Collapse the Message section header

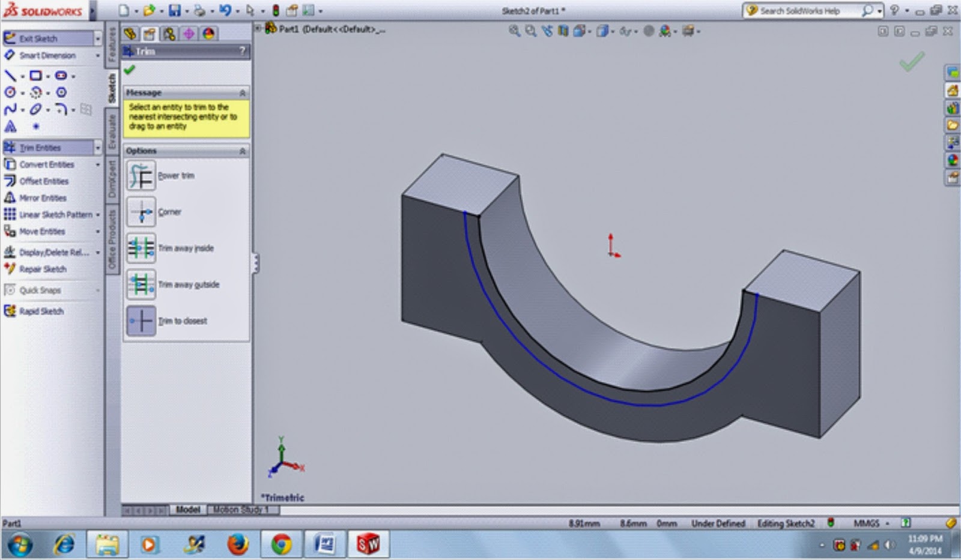click(x=243, y=92)
